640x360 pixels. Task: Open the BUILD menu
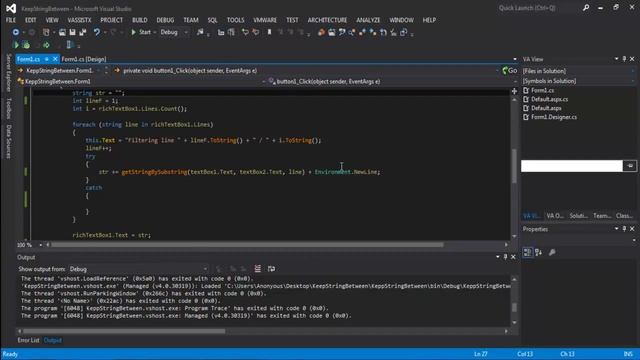(x=140, y=20)
